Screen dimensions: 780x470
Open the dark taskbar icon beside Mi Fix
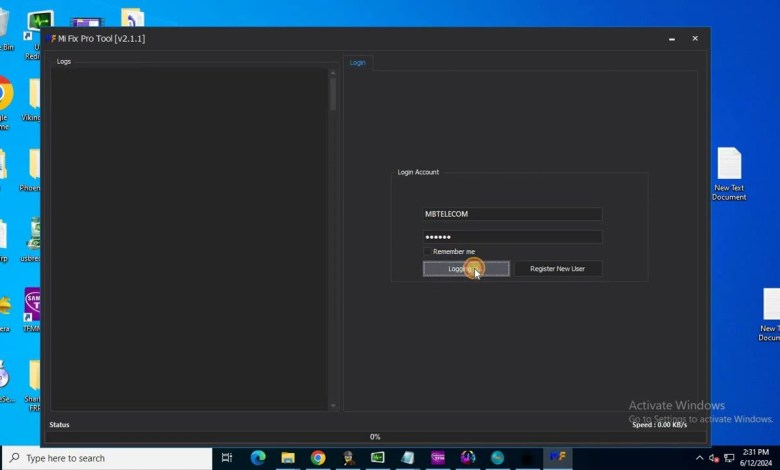[x=527, y=458]
